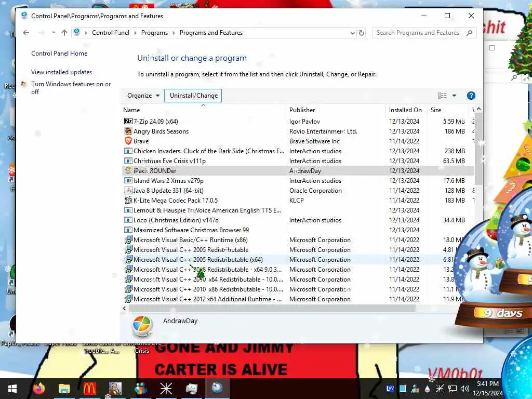Click the Brave lion icon in list
The image size is (532, 399).
[128, 141]
